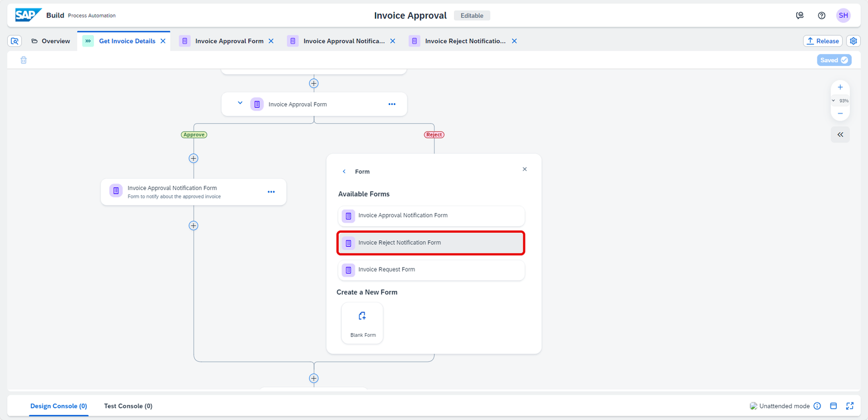Click the Reject branch label

click(x=434, y=135)
